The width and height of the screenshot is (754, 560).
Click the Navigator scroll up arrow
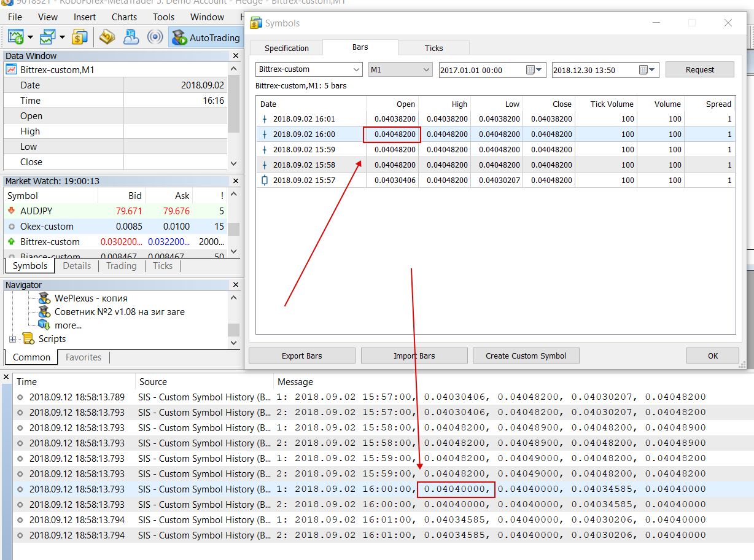[x=233, y=298]
